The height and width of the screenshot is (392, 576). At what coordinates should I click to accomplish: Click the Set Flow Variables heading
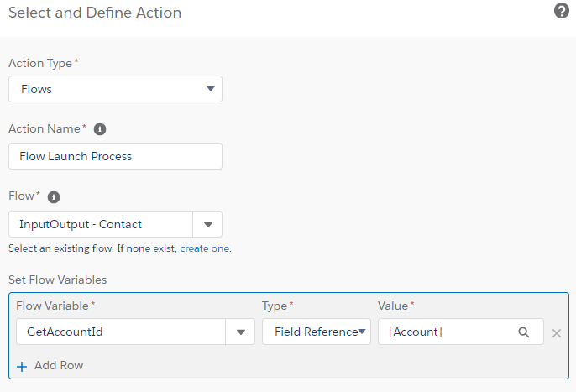(57, 280)
